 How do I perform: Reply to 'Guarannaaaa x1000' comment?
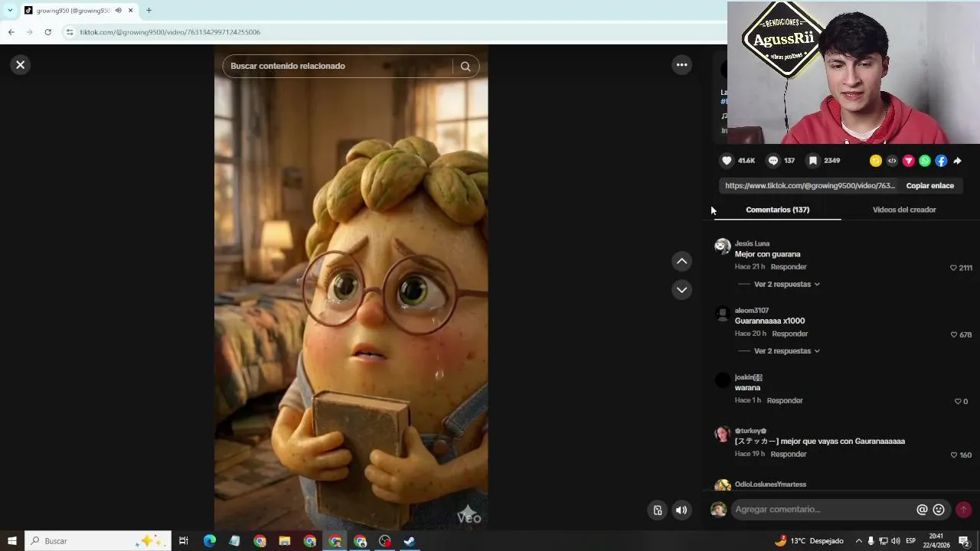[x=789, y=334]
